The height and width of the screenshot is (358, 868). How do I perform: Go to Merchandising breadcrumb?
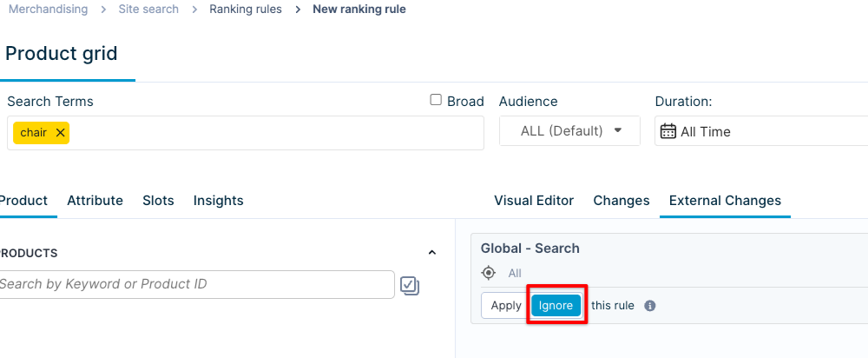(x=48, y=10)
